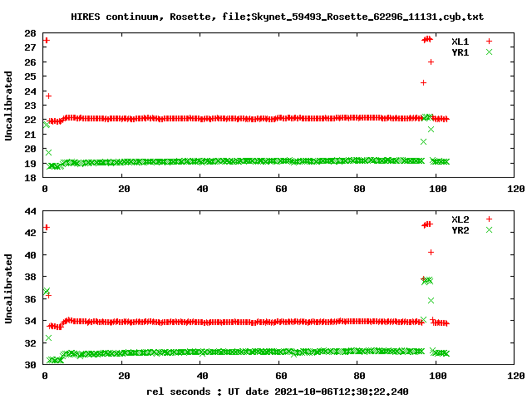Click the red plus marker beside XL2 legend

(489, 219)
